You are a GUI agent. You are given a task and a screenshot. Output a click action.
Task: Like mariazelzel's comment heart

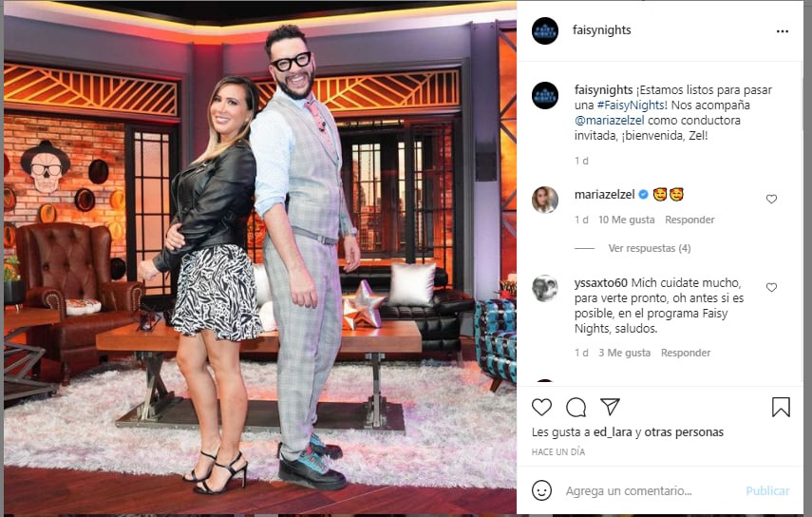[771, 199]
